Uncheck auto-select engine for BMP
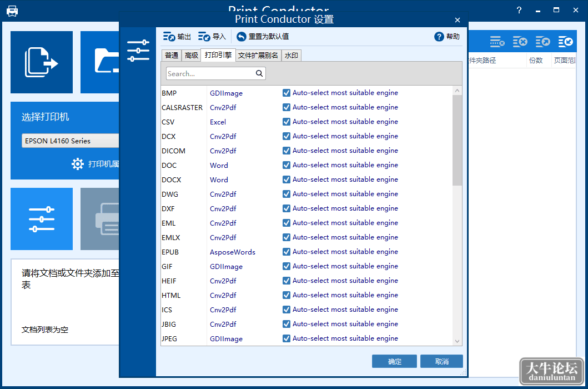 [x=287, y=93]
